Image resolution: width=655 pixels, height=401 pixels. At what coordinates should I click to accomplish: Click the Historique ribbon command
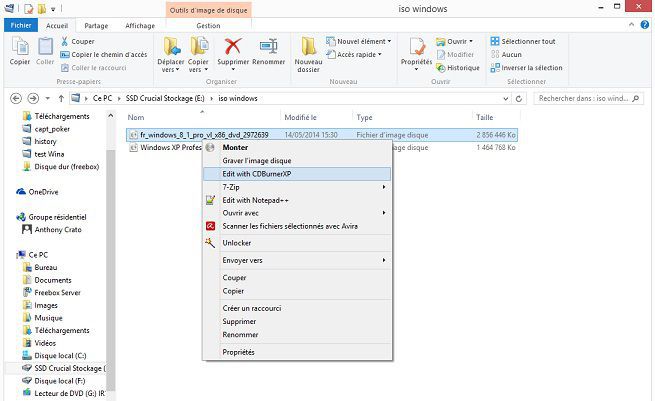[x=458, y=68]
